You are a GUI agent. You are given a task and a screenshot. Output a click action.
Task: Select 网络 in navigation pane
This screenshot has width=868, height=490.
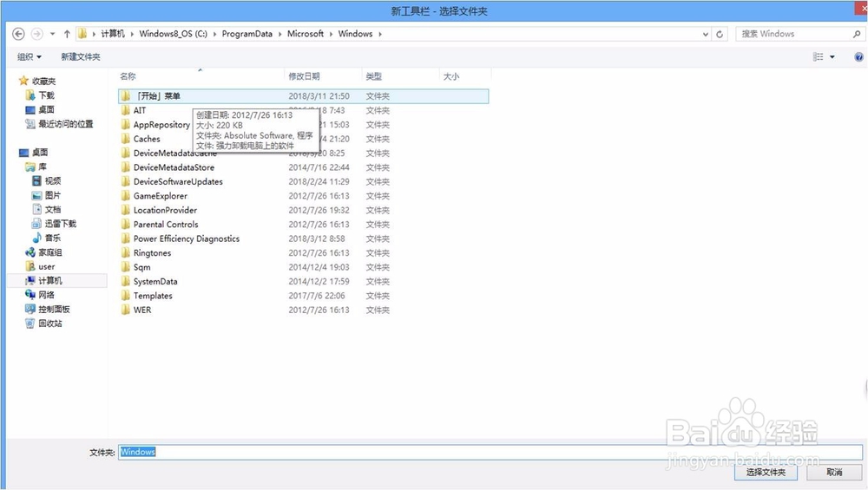(47, 295)
